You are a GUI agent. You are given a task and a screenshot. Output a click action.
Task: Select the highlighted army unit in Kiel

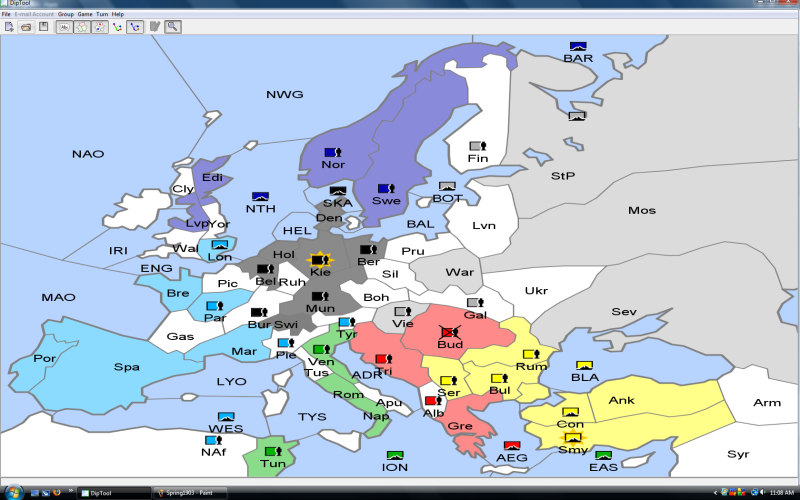pyautogui.click(x=319, y=260)
